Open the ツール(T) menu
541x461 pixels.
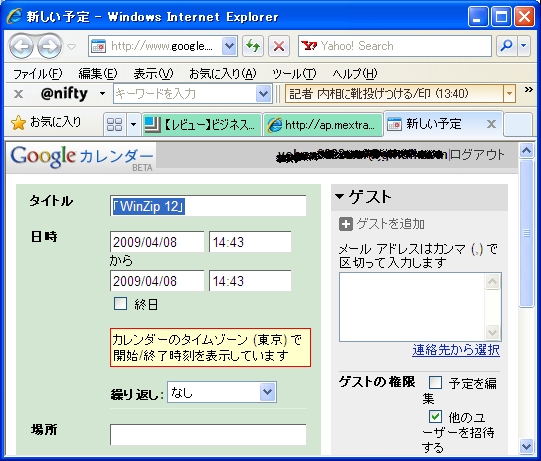click(x=294, y=73)
